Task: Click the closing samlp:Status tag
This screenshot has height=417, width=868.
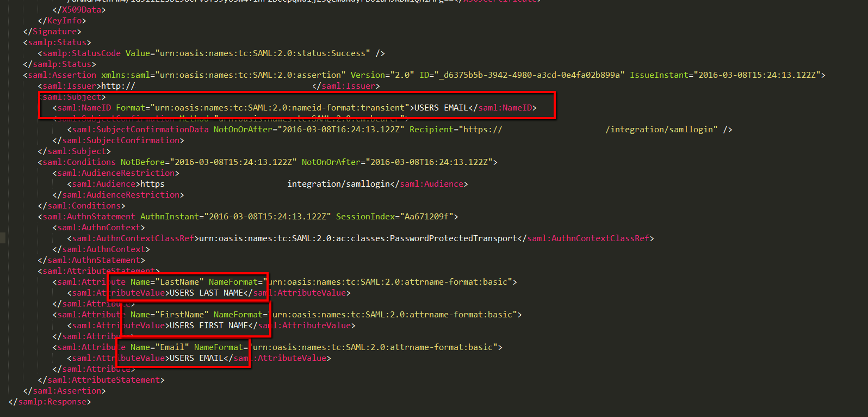Action: click(x=60, y=64)
